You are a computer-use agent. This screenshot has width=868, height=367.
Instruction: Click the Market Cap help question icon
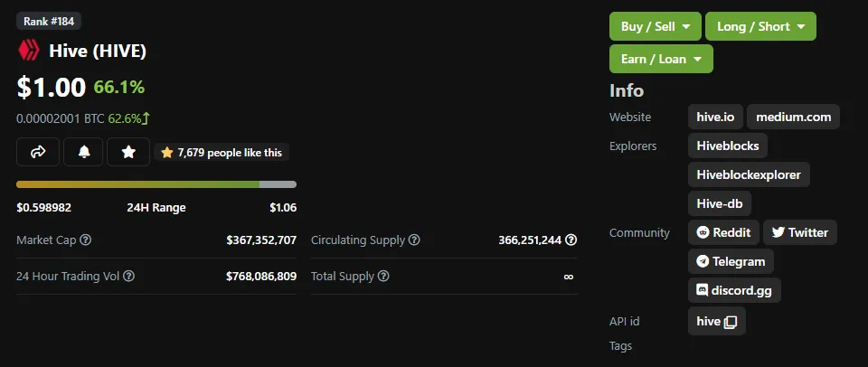click(86, 240)
